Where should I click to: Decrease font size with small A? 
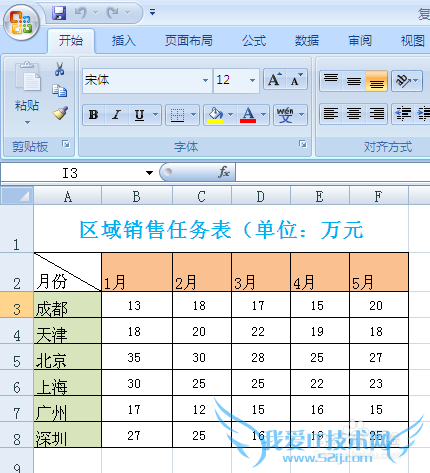click(296, 80)
